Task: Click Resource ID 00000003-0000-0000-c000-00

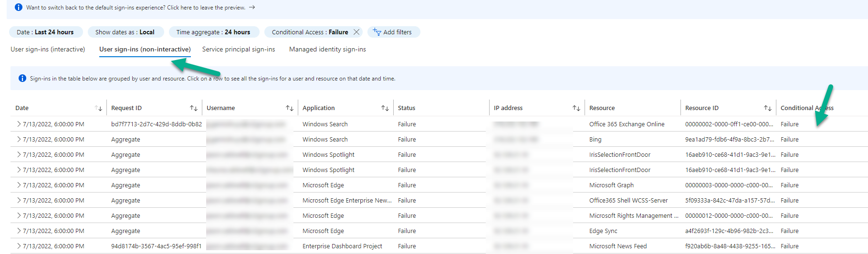Action: [x=729, y=185]
